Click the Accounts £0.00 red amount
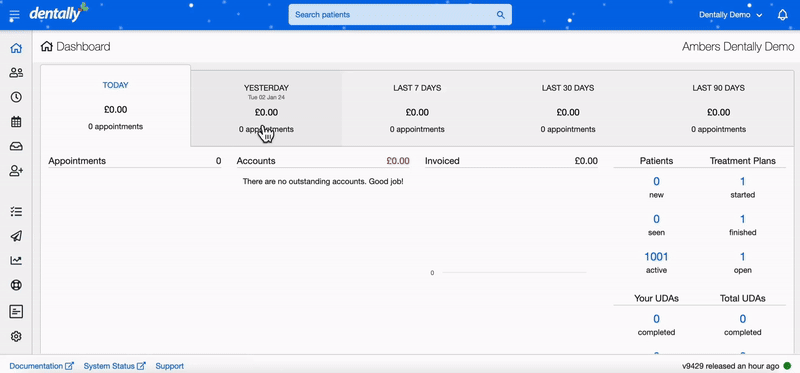Image resolution: width=800 pixels, height=373 pixels. coord(398,161)
